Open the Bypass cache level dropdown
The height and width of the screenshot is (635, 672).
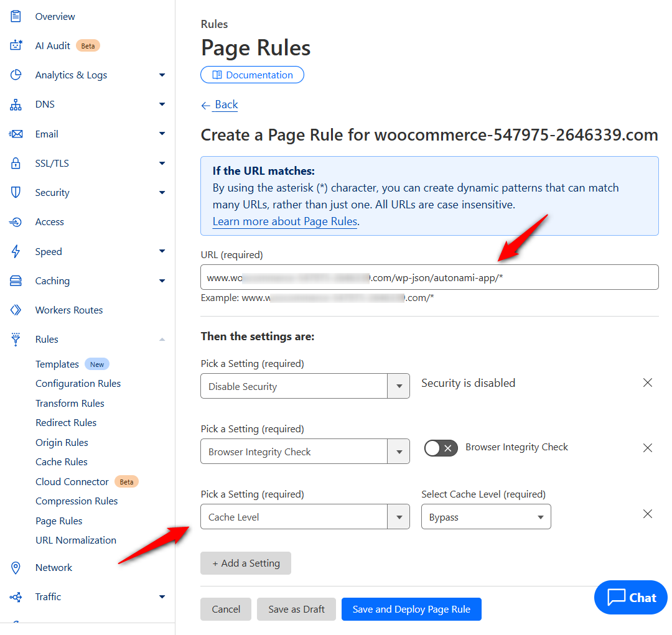[x=486, y=517]
